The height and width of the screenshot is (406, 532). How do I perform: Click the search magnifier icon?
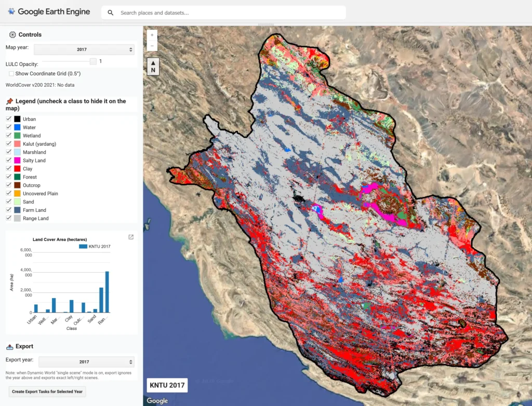(110, 13)
